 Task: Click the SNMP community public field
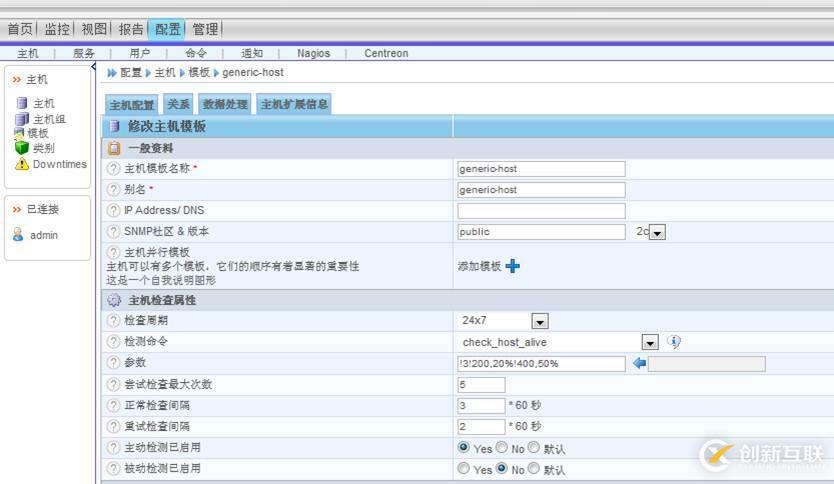tap(541, 232)
